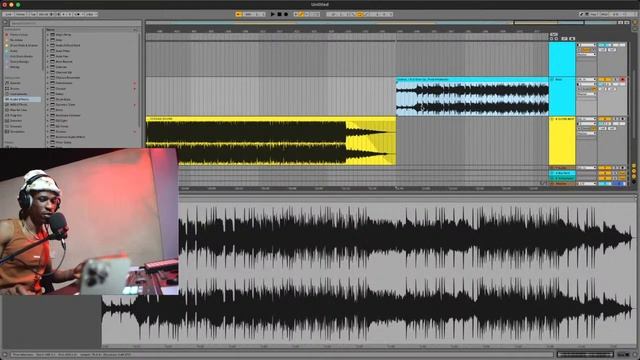Collapse the browser using the triangle toggle
Viewport: 640px width, 360px height.
click(5, 23)
